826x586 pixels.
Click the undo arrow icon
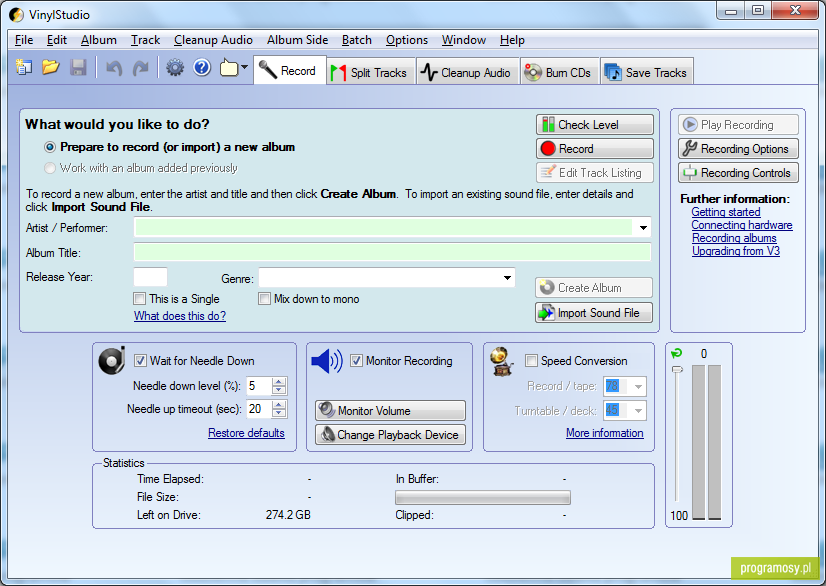tap(114, 68)
